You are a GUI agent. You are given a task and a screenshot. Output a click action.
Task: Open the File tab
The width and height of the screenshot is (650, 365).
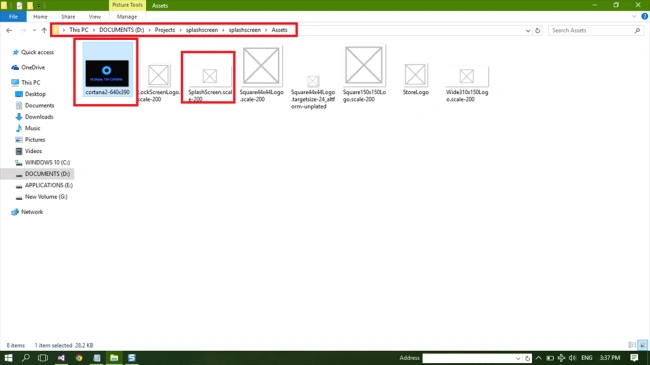coord(13,17)
